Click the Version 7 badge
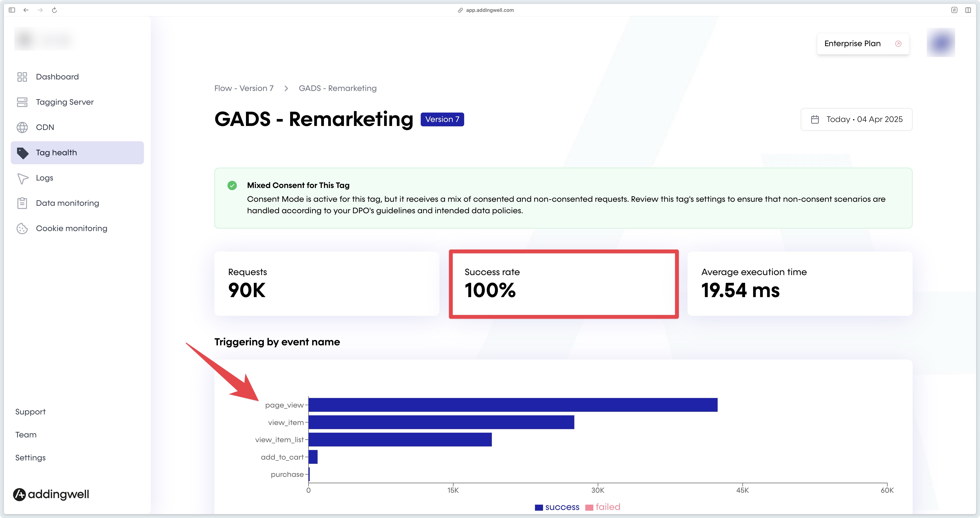The width and height of the screenshot is (980, 518). tap(442, 119)
